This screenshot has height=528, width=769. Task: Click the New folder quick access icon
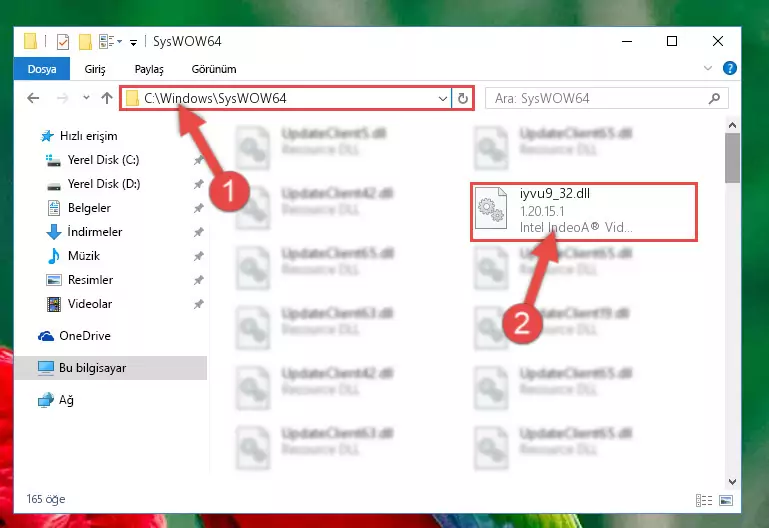[x=85, y=42]
